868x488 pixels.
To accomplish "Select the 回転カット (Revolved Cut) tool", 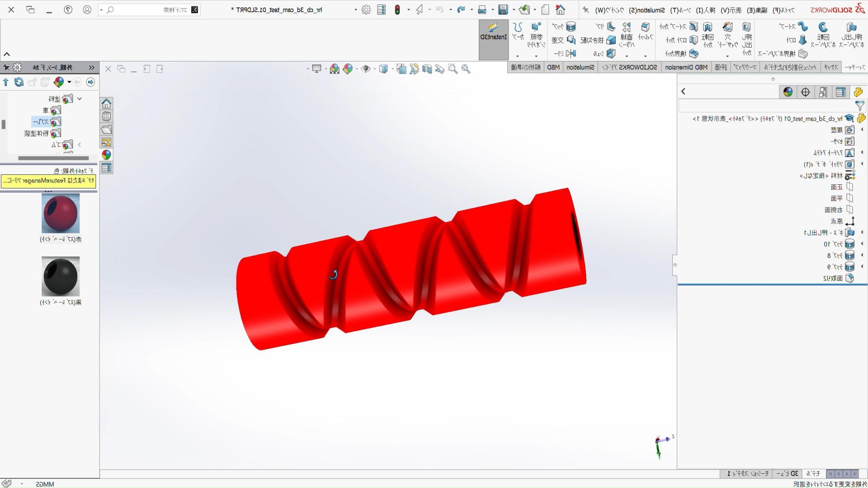I will 708,35.
